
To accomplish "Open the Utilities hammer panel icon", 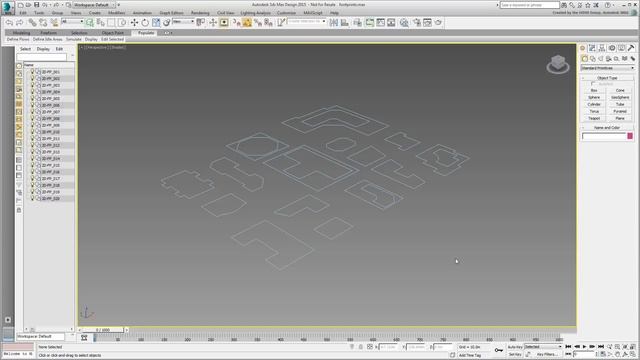I will click(x=631, y=48).
